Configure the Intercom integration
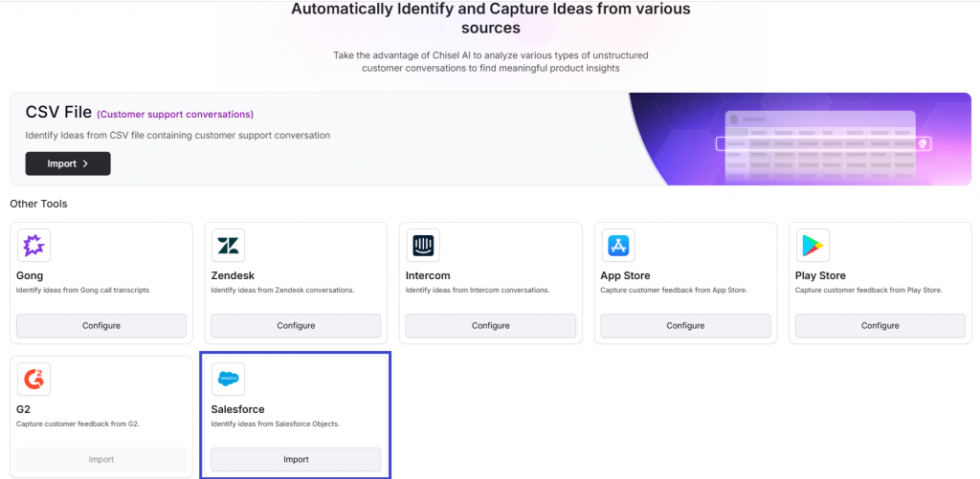Viewport: 980px width, 479px height. (491, 326)
